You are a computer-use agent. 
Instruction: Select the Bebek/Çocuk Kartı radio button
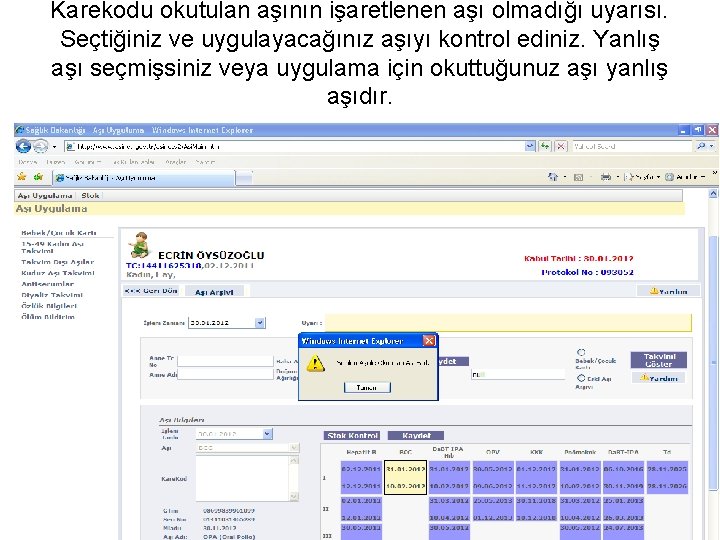click(x=581, y=352)
